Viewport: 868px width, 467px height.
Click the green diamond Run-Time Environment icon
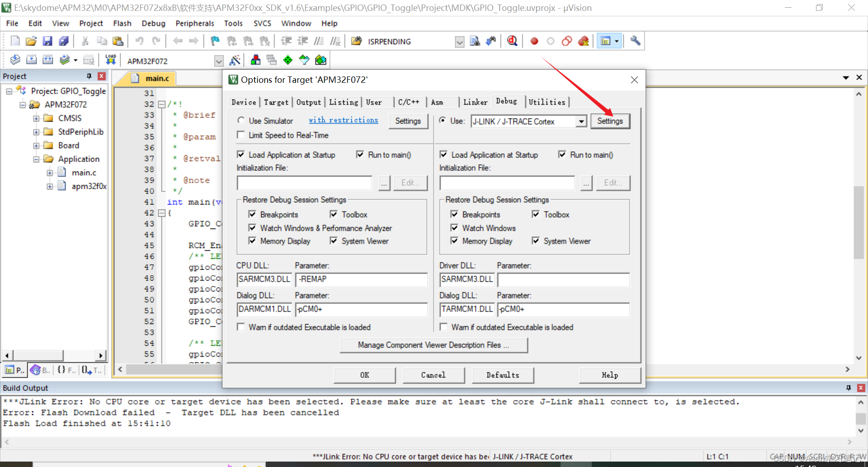288,60
